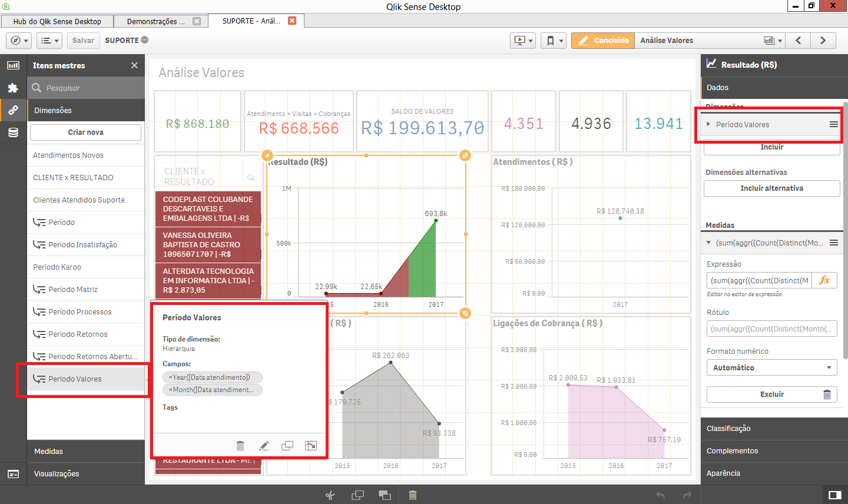Click the Incluir alternativa button
The image size is (848, 504).
[x=772, y=188]
